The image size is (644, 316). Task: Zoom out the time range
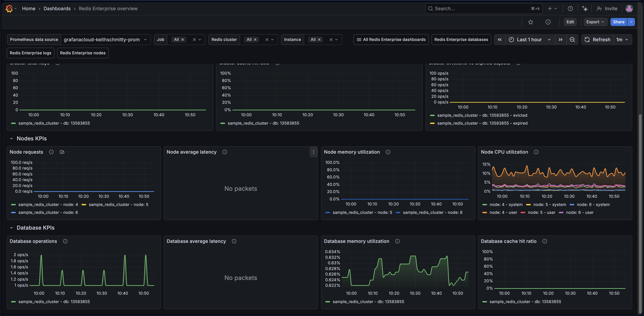572,40
